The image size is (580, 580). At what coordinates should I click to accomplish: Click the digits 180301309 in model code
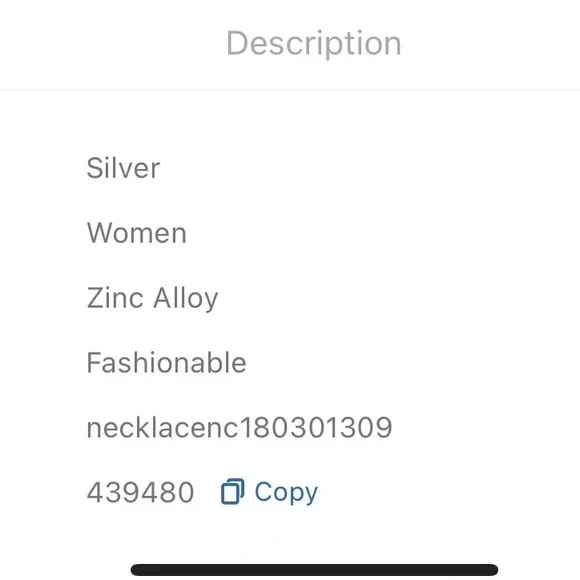point(316,428)
